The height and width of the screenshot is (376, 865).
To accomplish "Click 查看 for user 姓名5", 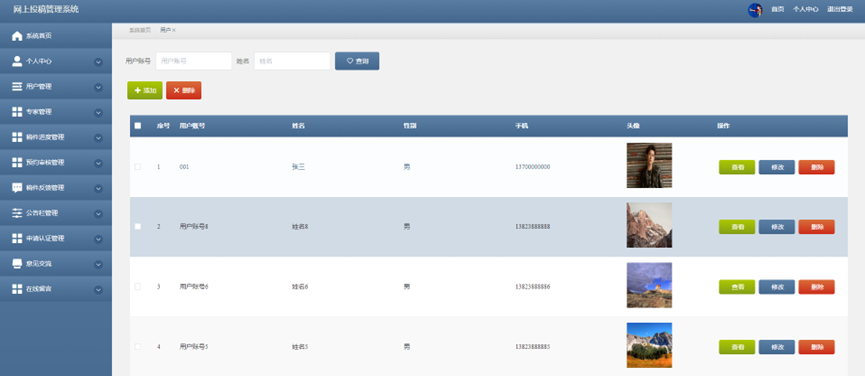I will point(737,347).
